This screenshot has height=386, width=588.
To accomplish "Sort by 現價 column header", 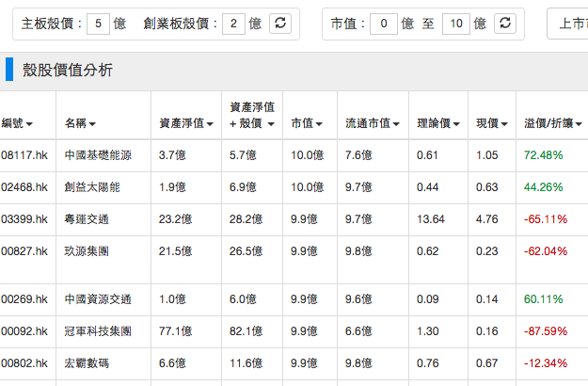I will 491,123.
